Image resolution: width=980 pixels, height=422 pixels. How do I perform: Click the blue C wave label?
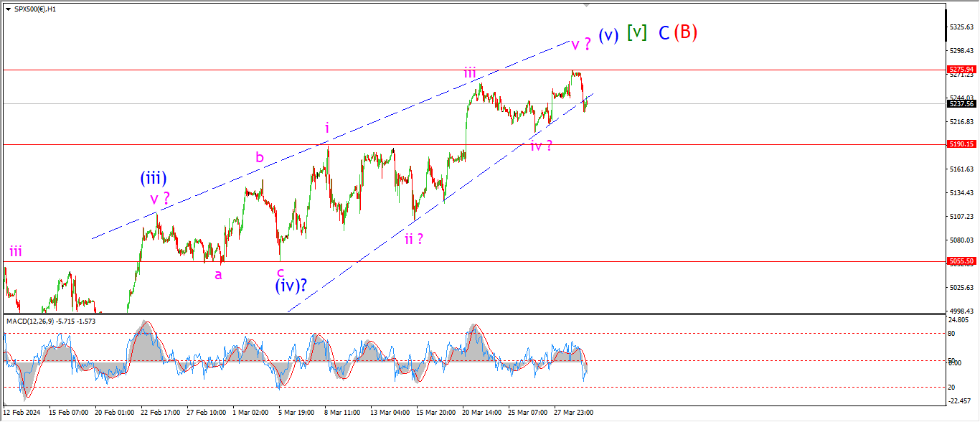pos(664,33)
